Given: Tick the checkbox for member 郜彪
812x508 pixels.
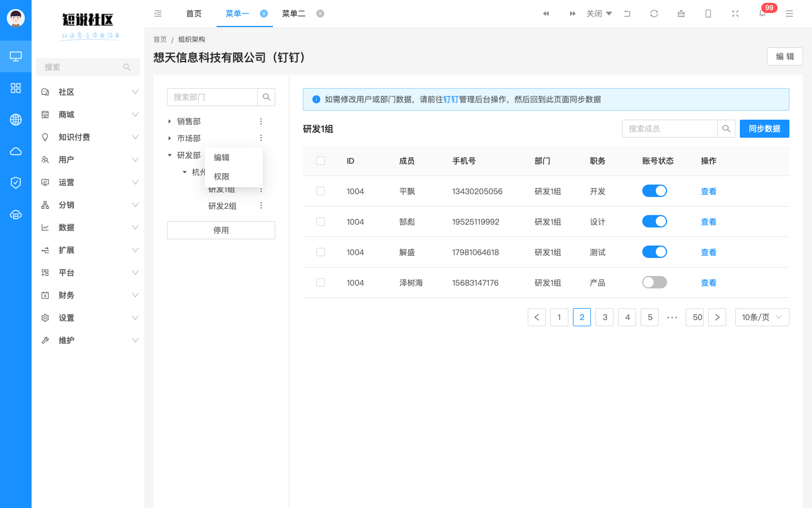Looking at the screenshot, I should (x=320, y=222).
